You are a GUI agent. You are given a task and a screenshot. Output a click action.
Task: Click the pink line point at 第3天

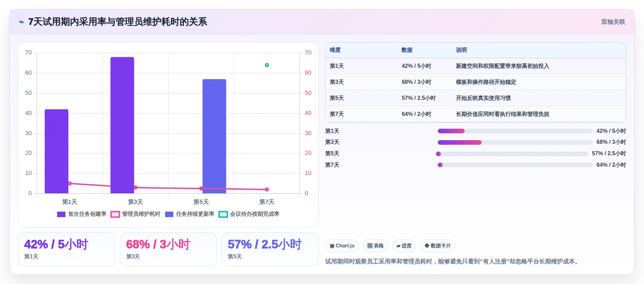pos(135,187)
